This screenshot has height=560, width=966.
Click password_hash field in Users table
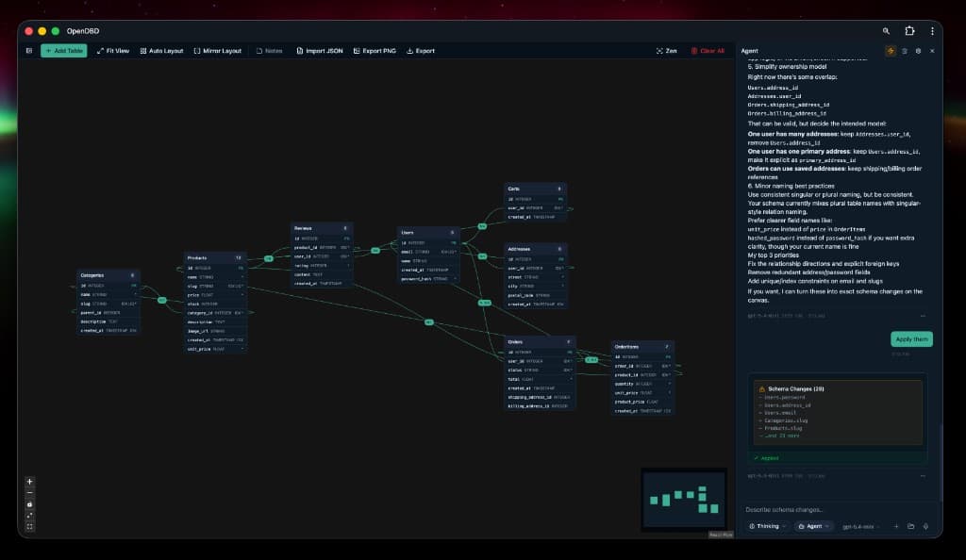(x=429, y=279)
